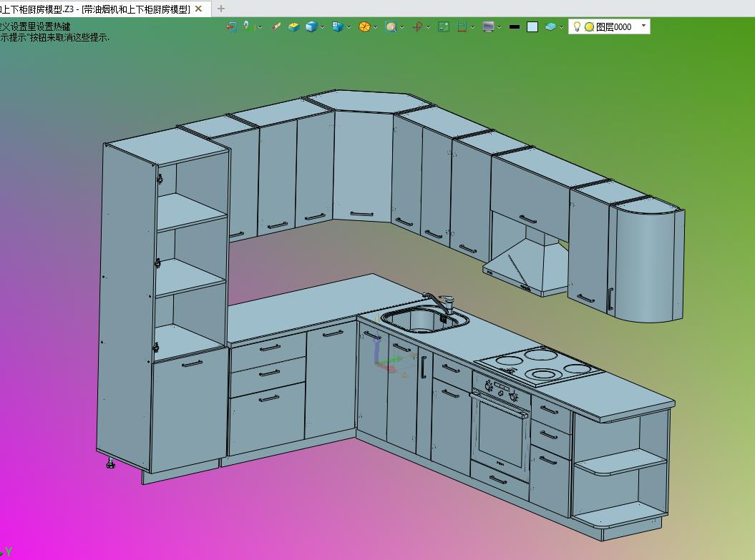Toggle the dimension bracket display icon
755x560 pixels.
point(462,26)
